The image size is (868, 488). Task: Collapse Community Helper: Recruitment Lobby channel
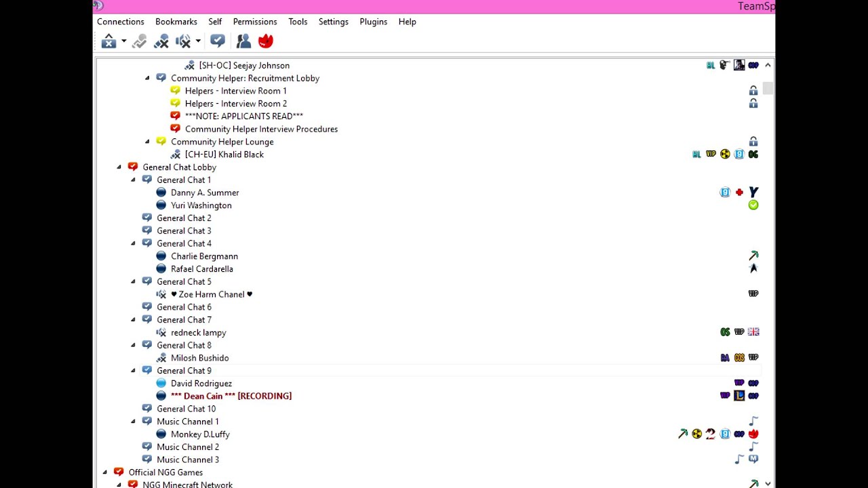(147, 78)
